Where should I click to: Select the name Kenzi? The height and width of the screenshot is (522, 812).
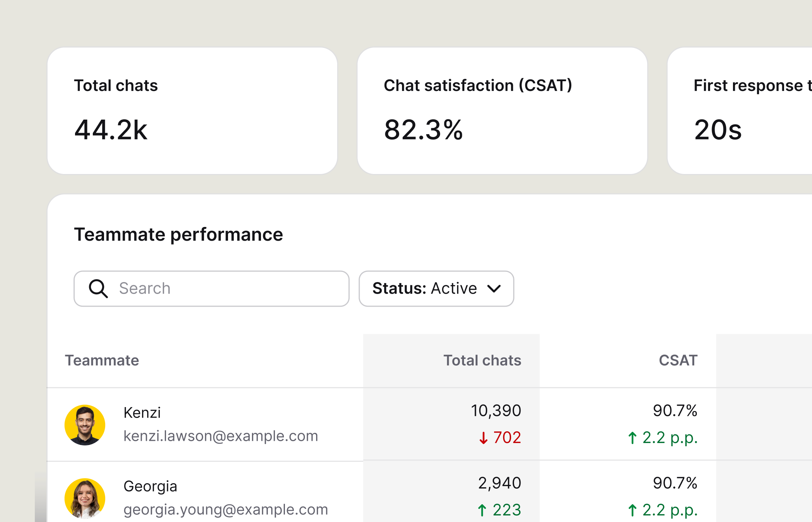click(x=142, y=413)
